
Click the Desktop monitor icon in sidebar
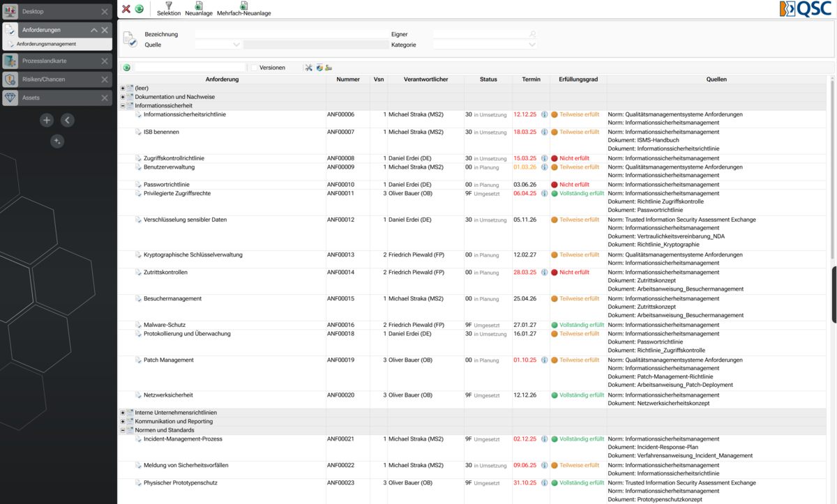click(10, 12)
